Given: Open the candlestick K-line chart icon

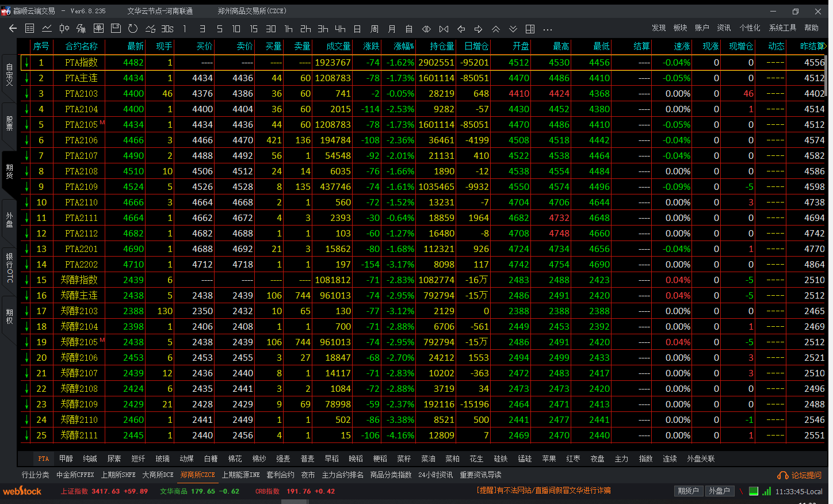Looking at the screenshot, I should pos(64,28).
